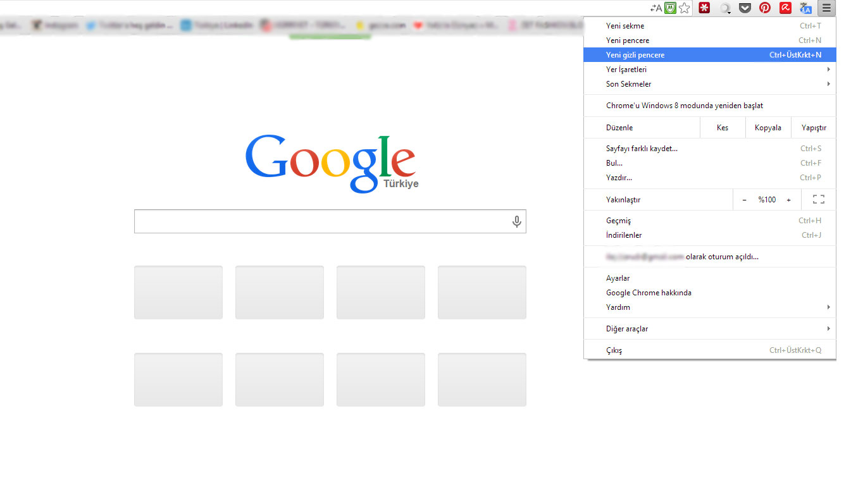Toggle full screen from the Yakınlaştır row
Viewport: 851px width, 504px height.
coord(818,200)
